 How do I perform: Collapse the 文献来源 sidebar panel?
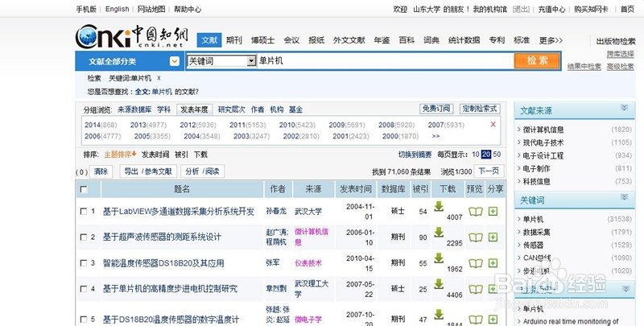pos(625,108)
